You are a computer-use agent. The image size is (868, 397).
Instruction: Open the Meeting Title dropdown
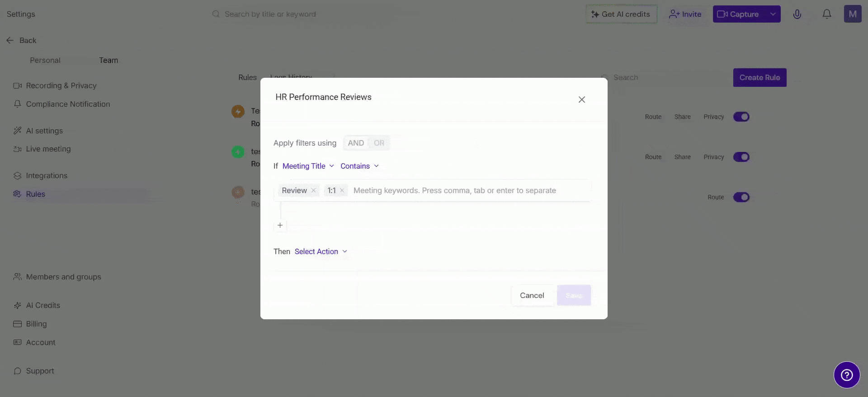tap(308, 166)
